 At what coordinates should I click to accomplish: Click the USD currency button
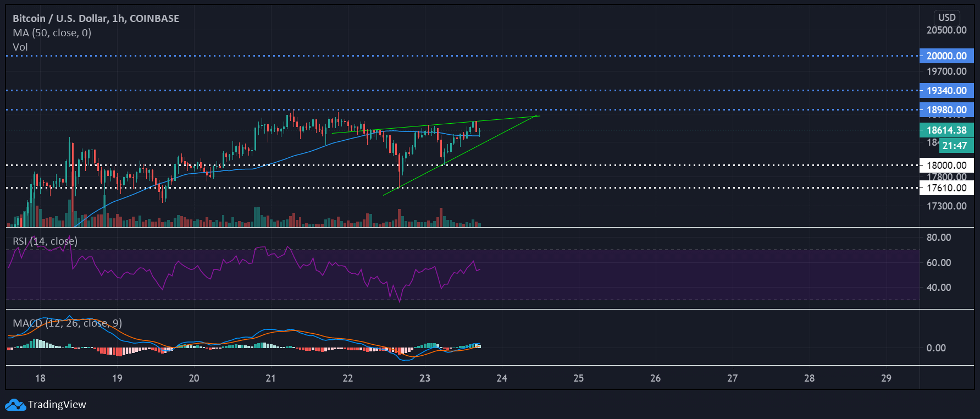[947, 17]
